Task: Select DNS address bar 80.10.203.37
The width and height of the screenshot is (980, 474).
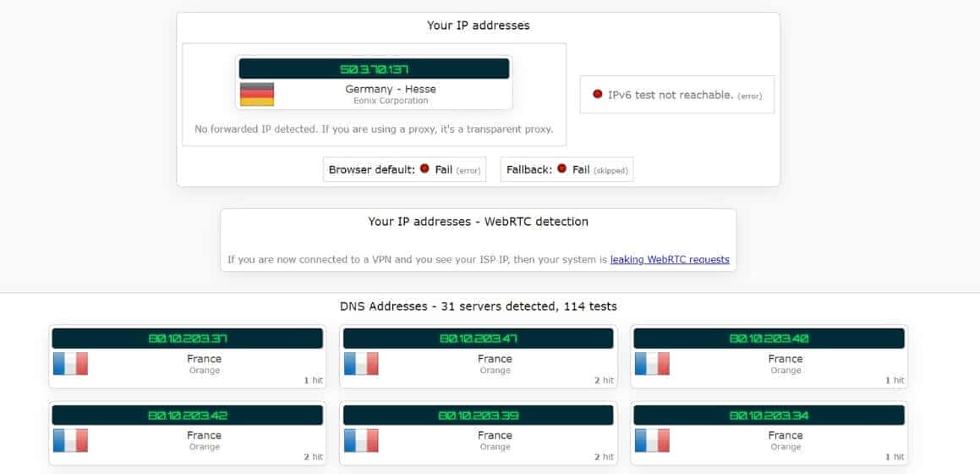Action: coord(188,339)
